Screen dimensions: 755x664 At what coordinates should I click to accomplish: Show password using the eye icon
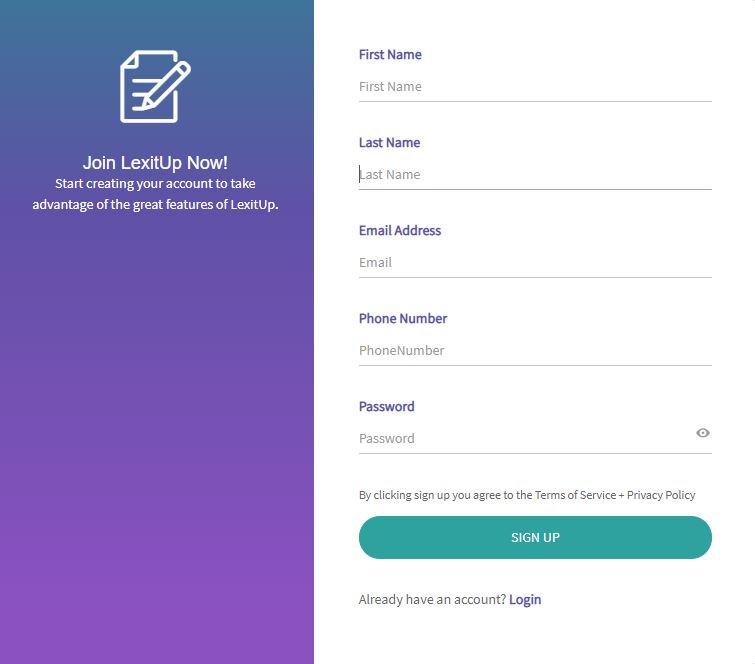703,433
